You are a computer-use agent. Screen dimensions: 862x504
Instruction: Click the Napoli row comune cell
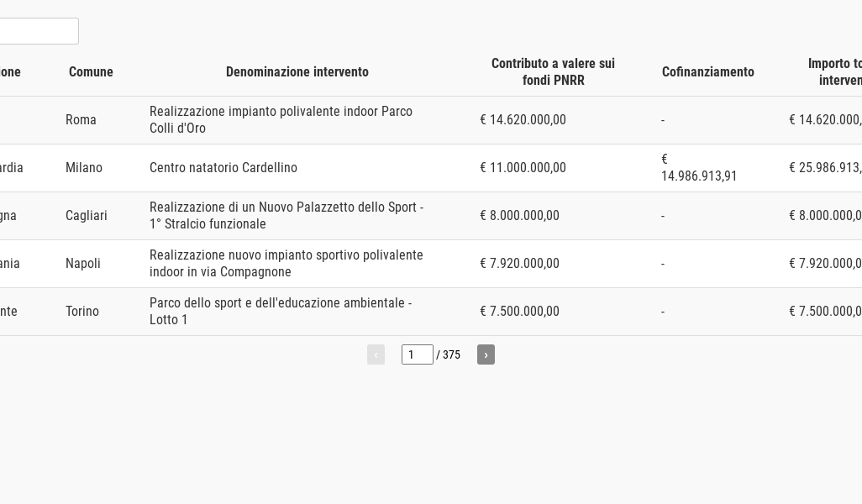pyautogui.click(x=83, y=263)
